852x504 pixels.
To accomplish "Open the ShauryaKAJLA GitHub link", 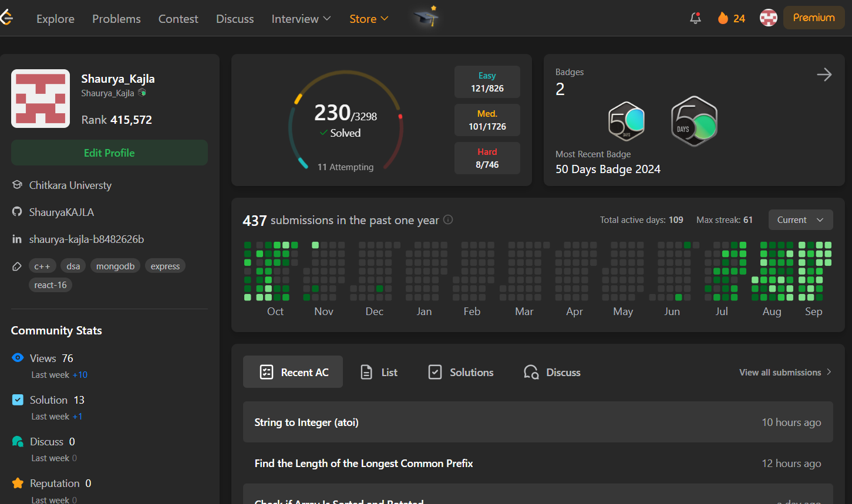I will [x=62, y=212].
